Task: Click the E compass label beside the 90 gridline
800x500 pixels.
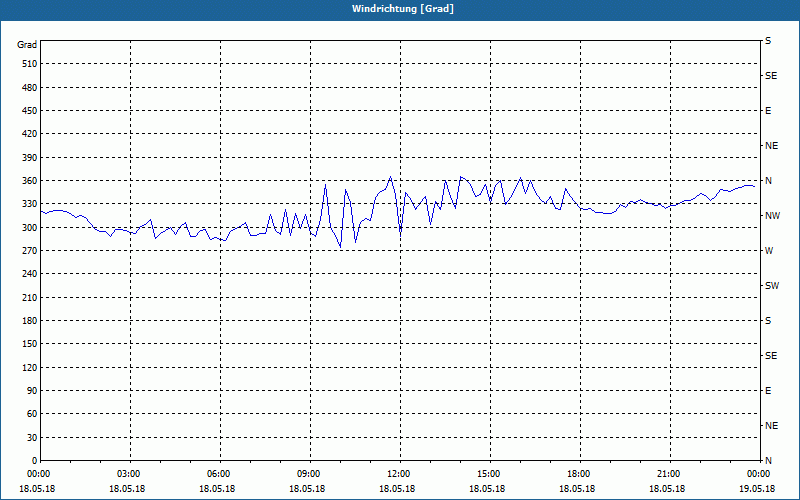Action: click(x=768, y=391)
